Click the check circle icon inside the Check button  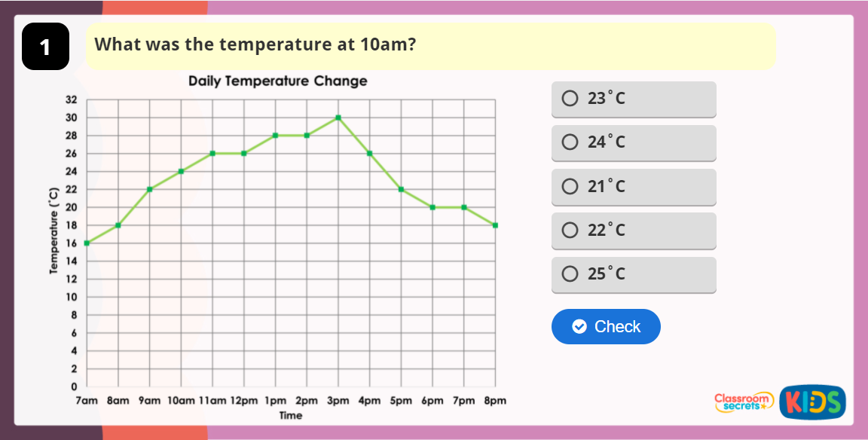coord(579,326)
